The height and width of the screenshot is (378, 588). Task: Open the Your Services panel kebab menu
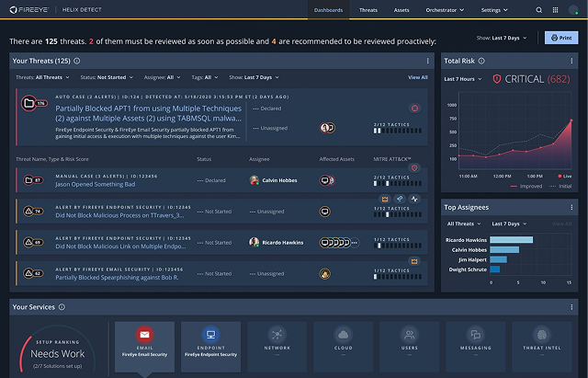(571, 307)
